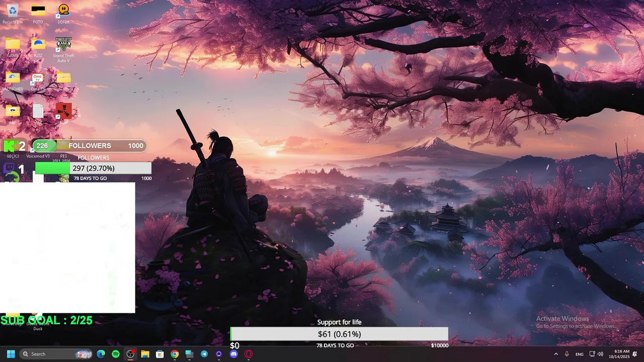Click the $10000 goal amount text
The width and height of the screenshot is (644, 362).
[x=439, y=345]
